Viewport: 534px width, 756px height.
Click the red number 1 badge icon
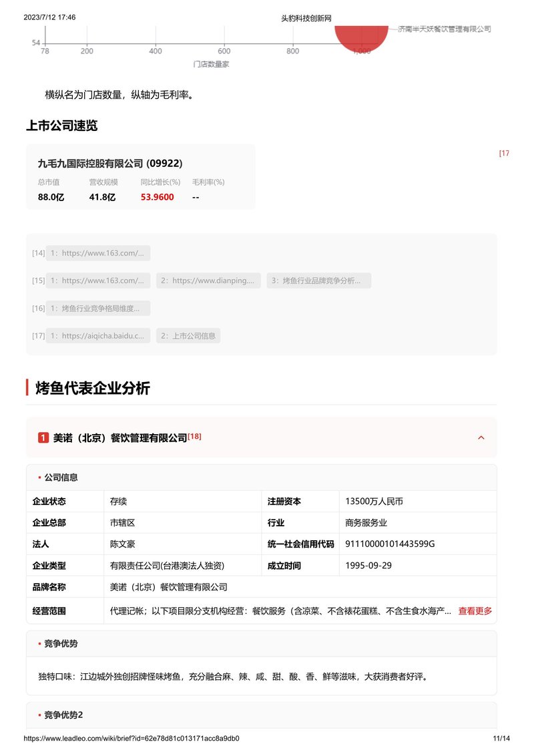[43, 438]
